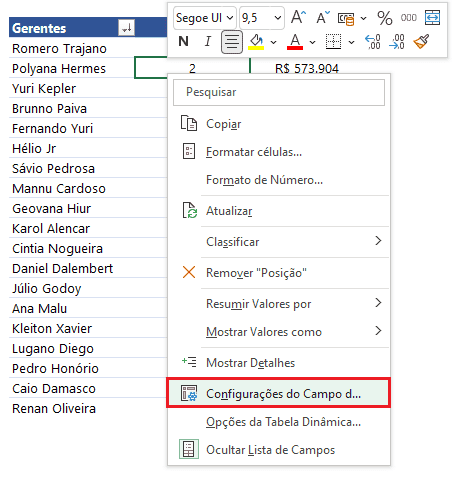Apply percent style formatting
The width and height of the screenshot is (452, 477).
pos(384,18)
